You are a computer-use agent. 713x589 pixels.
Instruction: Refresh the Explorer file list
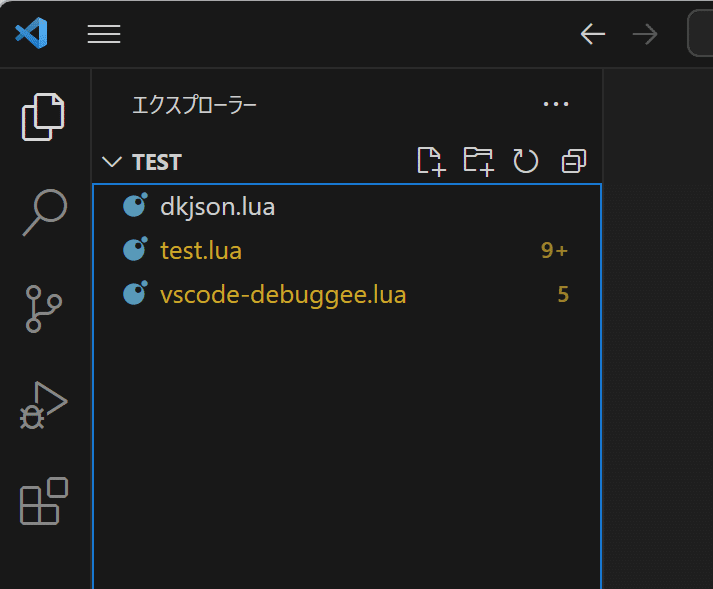[x=526, y=161]
